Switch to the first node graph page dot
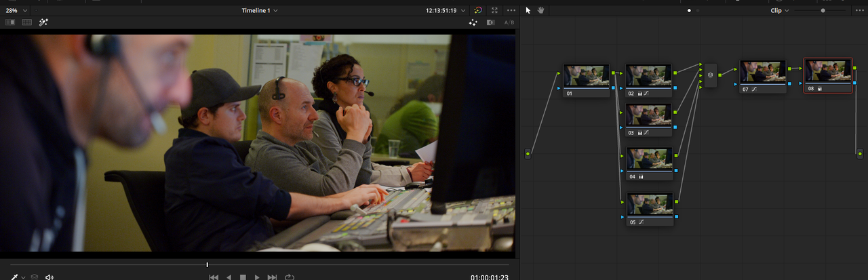868x280 pixels. (690, 11)
